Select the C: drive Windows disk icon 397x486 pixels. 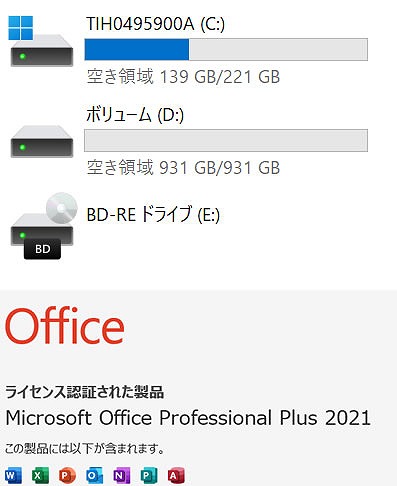click(x=41, y=41)
